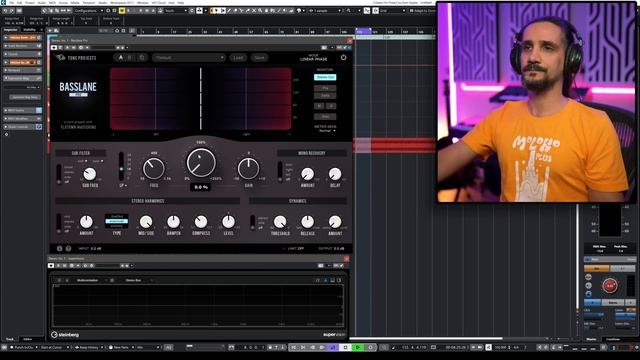Image resolution: width=640 pixels, height=360 pixels.
Task: Click the Linear Phase mode label
Action: [313, 59]
